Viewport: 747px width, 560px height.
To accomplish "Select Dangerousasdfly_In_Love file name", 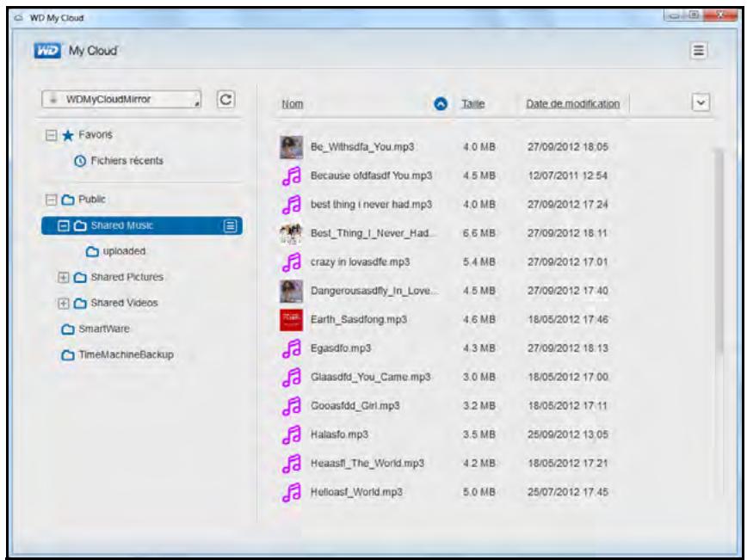I will click(374, 291).
